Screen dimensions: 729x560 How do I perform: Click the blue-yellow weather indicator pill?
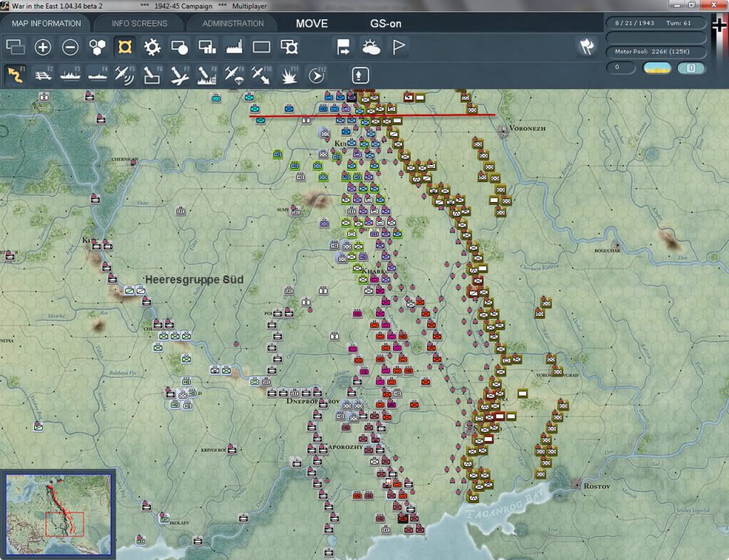coord(657,68)
